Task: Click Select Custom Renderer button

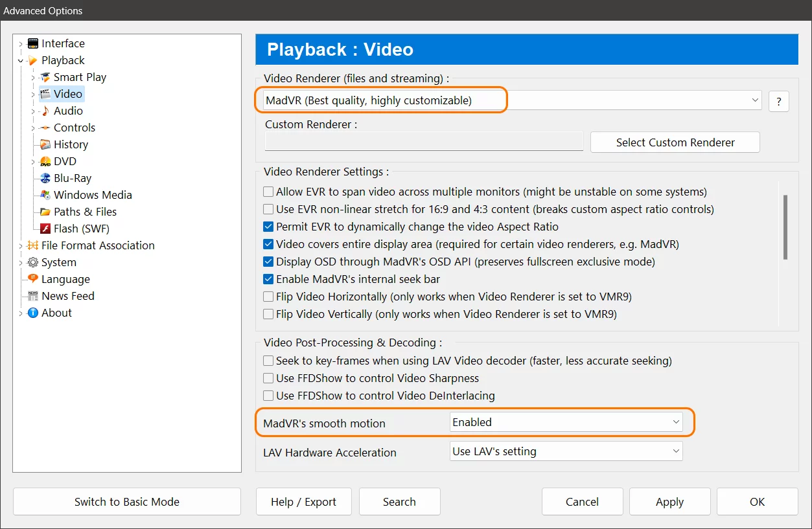Action: pyautogui.click(x=675, y=142)
